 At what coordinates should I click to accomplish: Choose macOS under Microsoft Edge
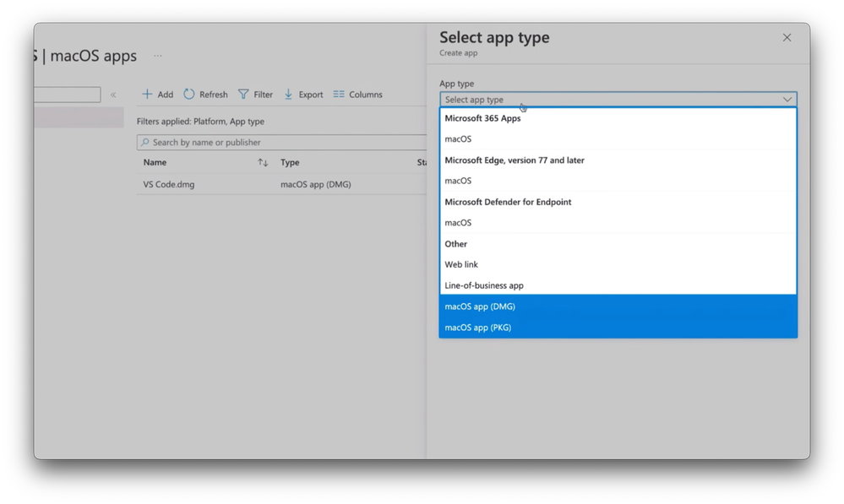tap(459, 181)
